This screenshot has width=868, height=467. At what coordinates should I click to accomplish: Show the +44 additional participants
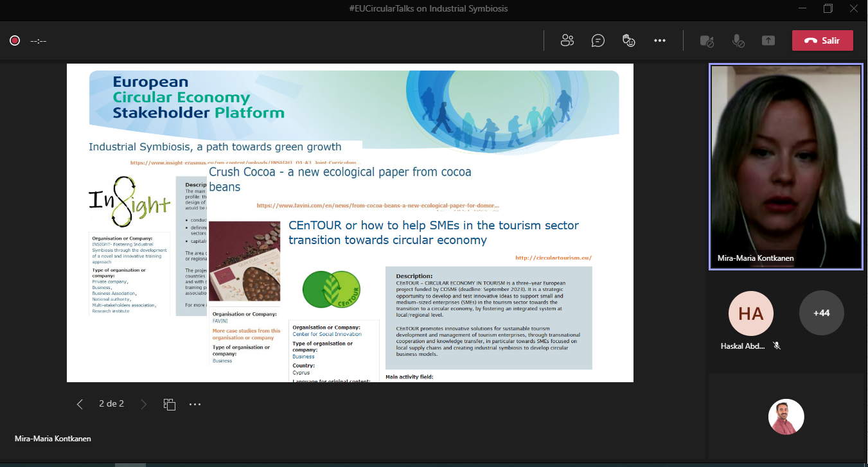coord(821,313)
